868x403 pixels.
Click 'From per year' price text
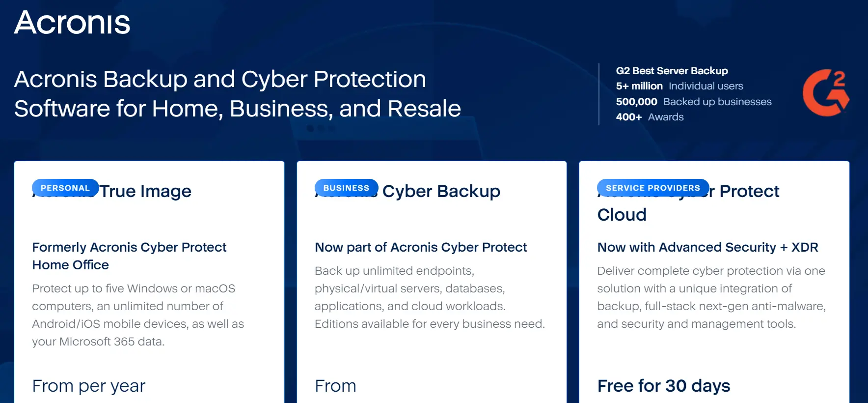pyautogui.click(x=89, y=386)
